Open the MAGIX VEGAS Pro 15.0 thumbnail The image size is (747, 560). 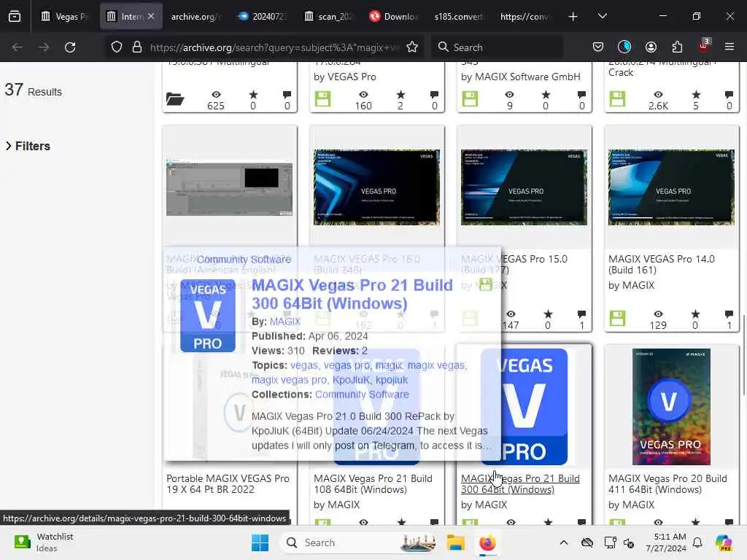point(524,187)
